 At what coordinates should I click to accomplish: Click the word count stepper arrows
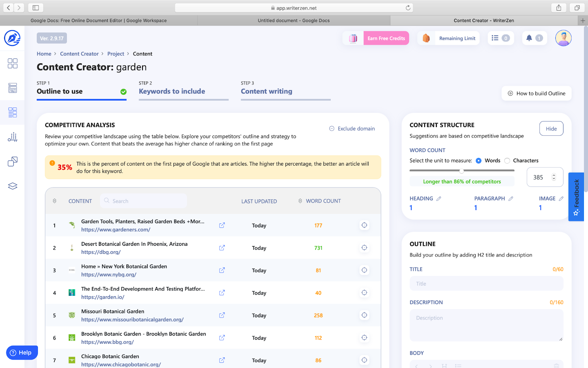click(554, 177)
